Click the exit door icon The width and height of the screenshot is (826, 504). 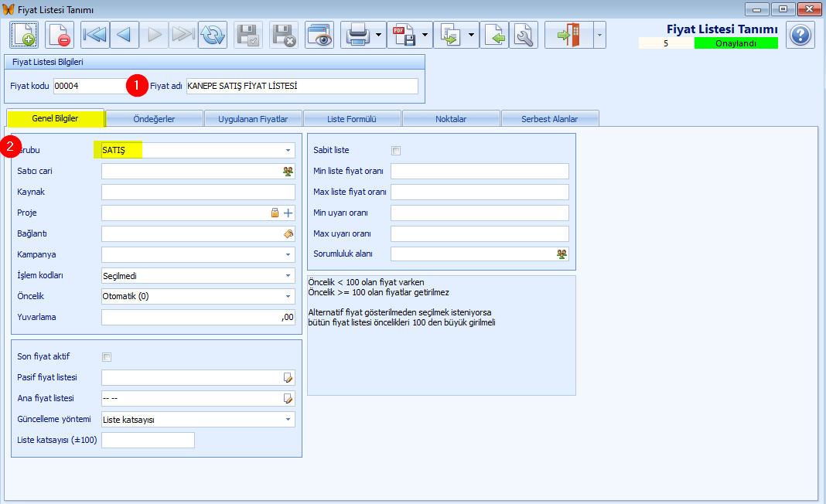click(569, 35)
